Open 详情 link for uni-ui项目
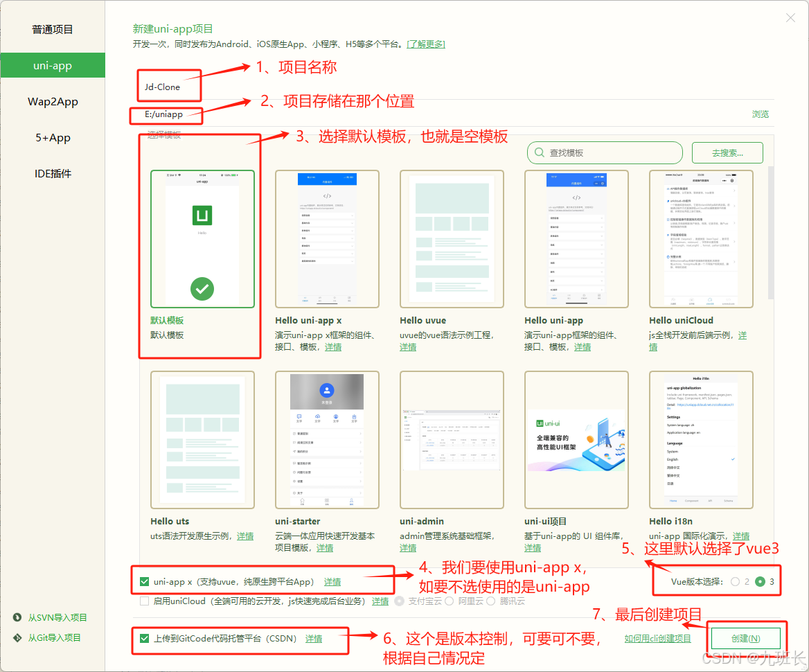809x672 pixels. [533, 547]
